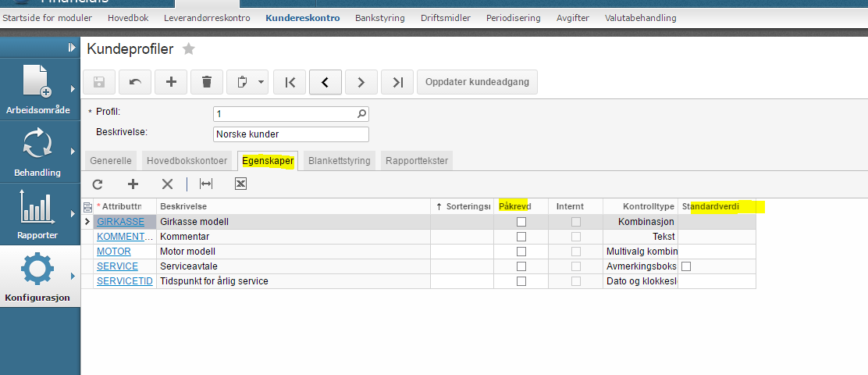This screenshot has width=868, height=375.
Task: Click the magnifier lookup in Profil field
Action: coord(361,113)
